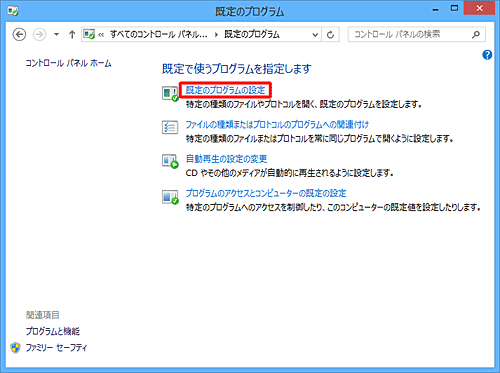Viewport: 500px width, 373px height.
Task: Click 関連項目 section label
Action: click(x=42, y=315)
